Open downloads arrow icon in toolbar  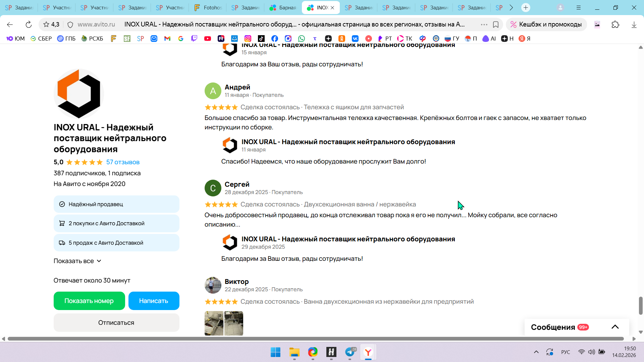[x=634, y=24]
